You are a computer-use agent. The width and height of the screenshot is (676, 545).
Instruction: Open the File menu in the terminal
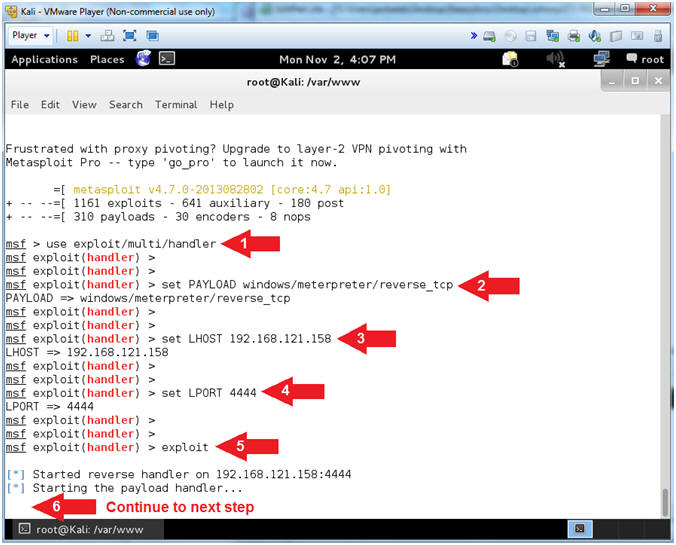(x=20, y=105)
